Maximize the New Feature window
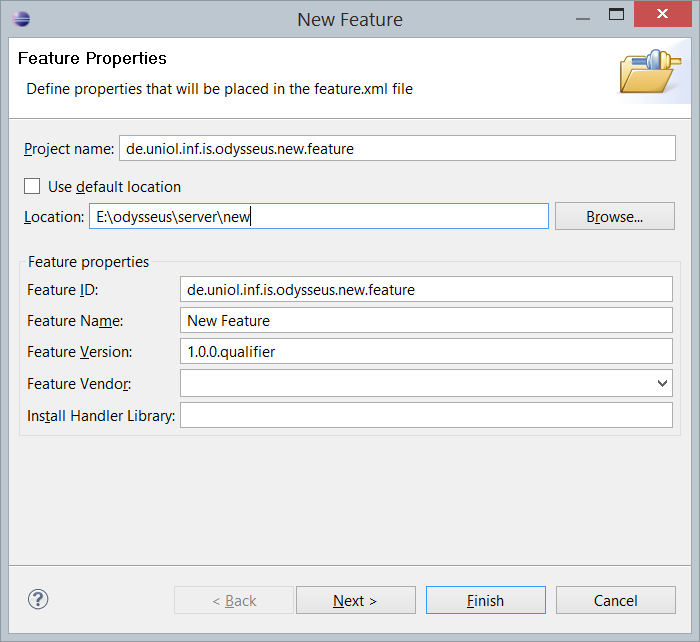 [x=616, y=14]
